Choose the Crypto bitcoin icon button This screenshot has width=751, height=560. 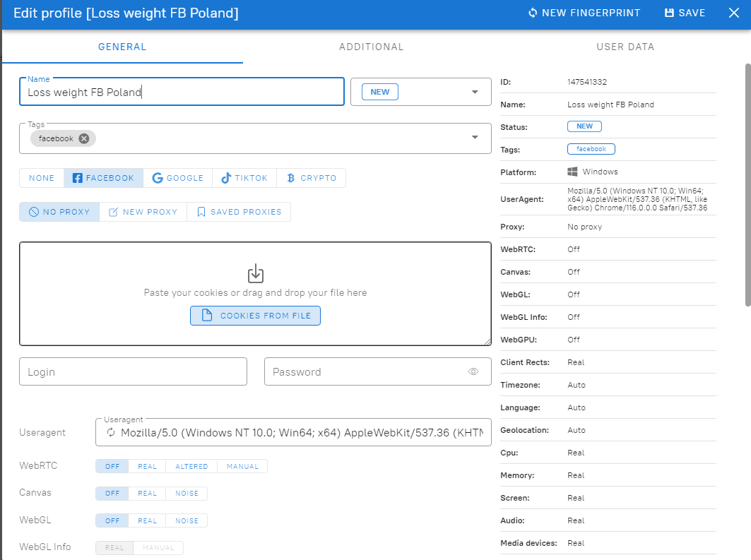(290, 178)
